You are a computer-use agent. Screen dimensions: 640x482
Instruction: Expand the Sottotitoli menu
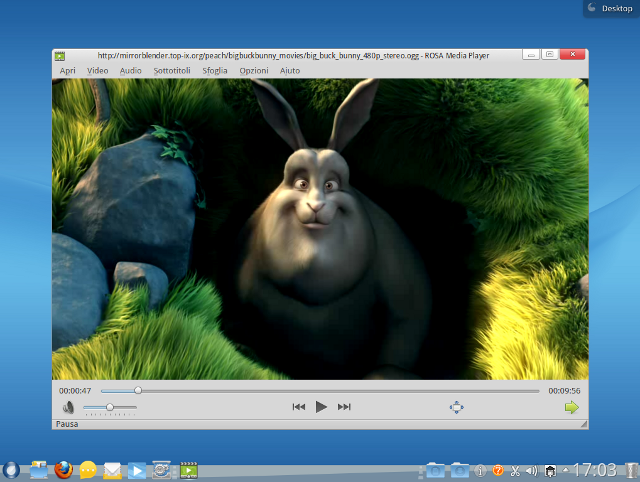(x=172, y=71)
